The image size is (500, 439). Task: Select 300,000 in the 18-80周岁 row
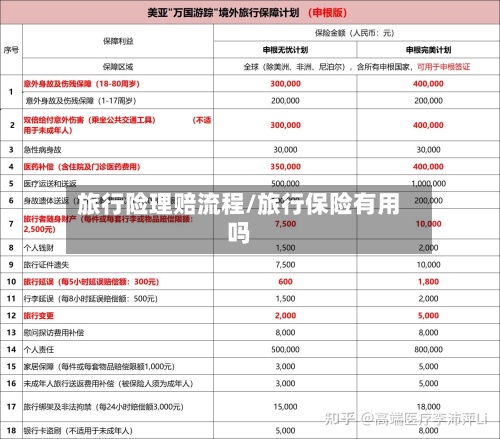285,84
